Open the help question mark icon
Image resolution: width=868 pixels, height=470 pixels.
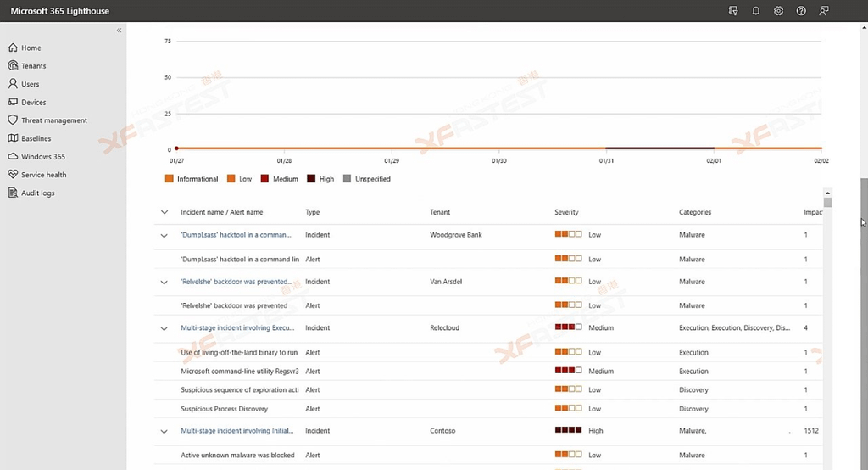[801, 10]
